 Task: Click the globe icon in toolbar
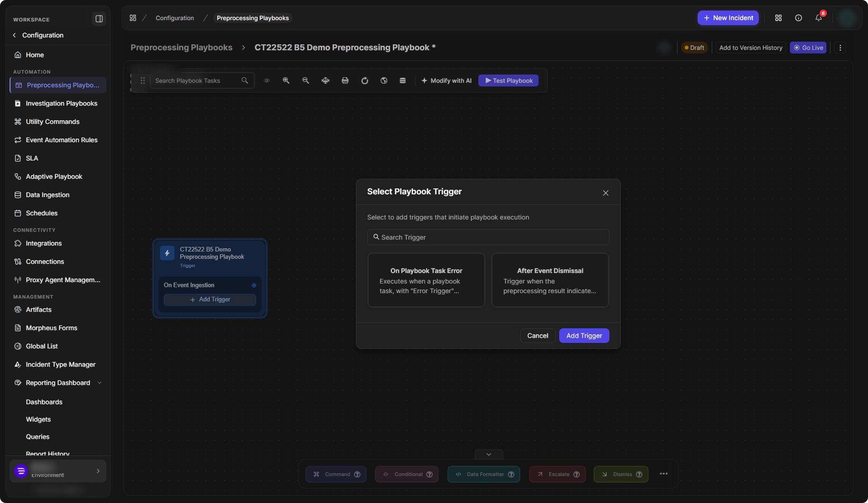pyautogui.click(x=384, y=80)
